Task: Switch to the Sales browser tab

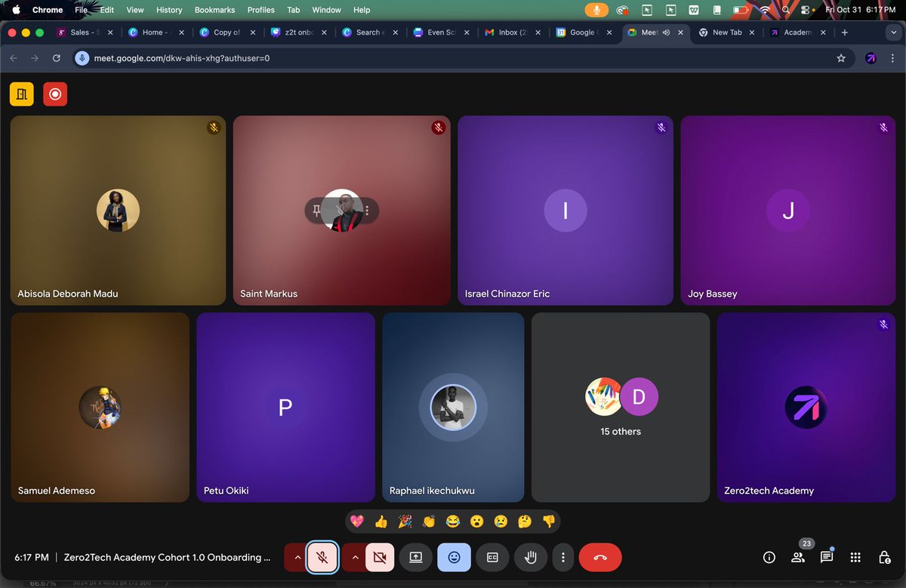Action: pyautogui.click(x=85, y=32)
